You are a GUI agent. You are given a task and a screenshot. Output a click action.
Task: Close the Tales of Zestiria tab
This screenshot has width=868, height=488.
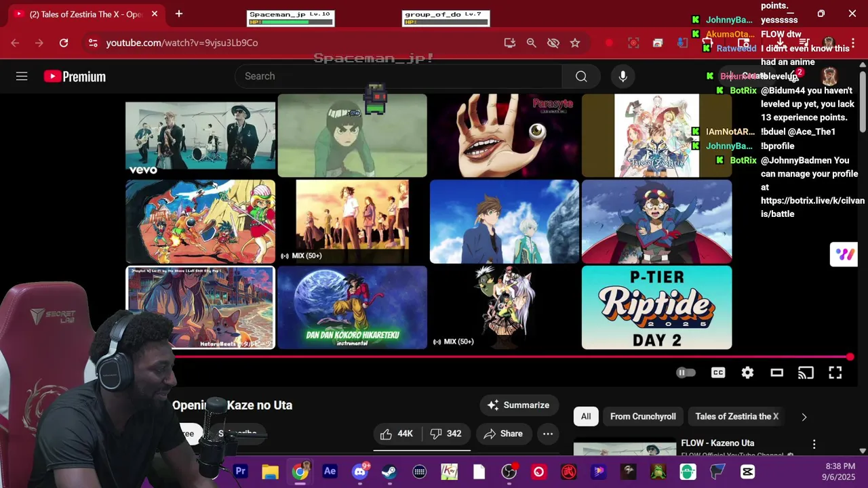pos(155,14)
